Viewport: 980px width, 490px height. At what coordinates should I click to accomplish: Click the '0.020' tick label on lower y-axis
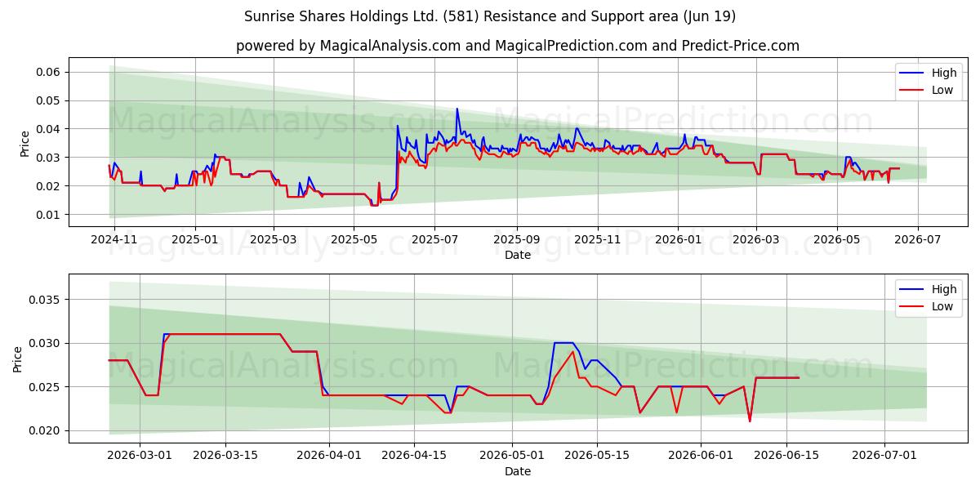click(47, 430)
